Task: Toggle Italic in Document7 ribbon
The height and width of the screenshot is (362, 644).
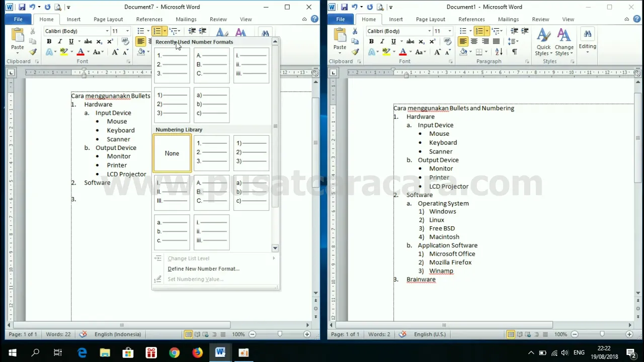Action: 60,41
